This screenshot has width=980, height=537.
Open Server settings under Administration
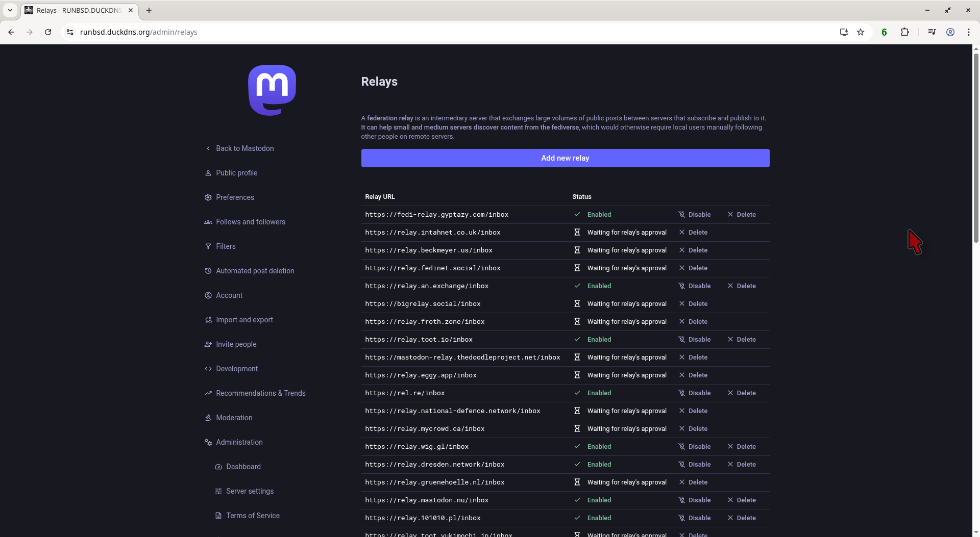click(244, 491)
